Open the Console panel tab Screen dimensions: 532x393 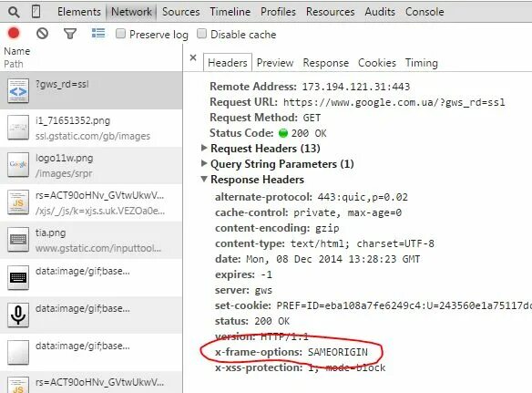click(x=425, y=12)
